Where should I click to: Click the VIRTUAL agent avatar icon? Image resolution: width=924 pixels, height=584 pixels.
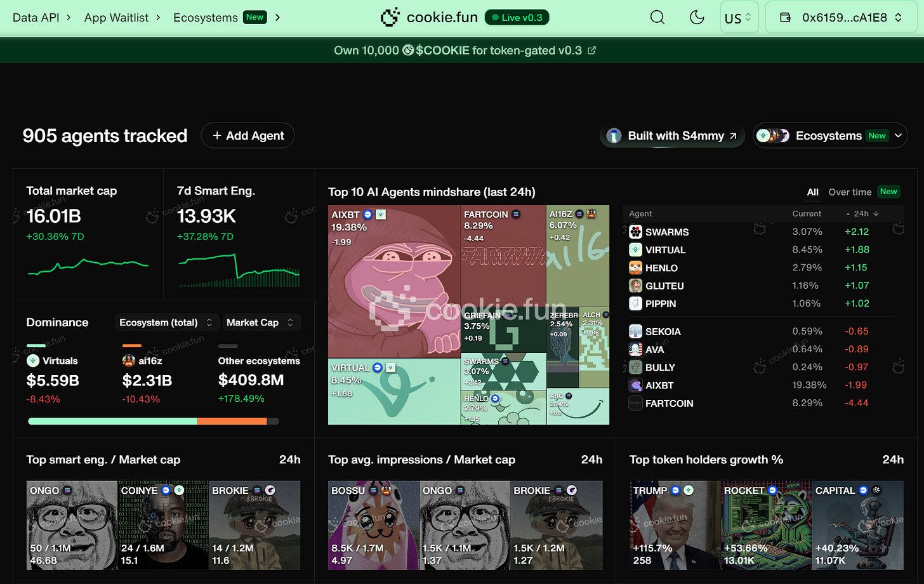point(635,250)
